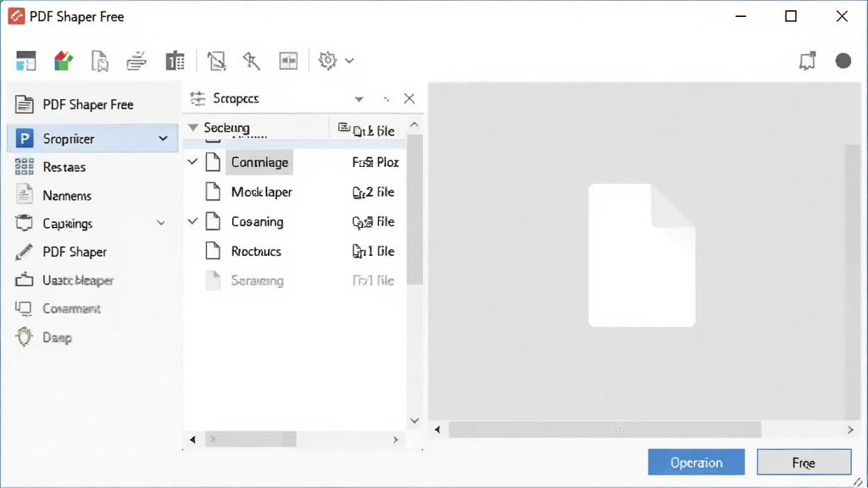Click the colorful house toolbar icon
868x488 pixels.
tap(64, 61)
